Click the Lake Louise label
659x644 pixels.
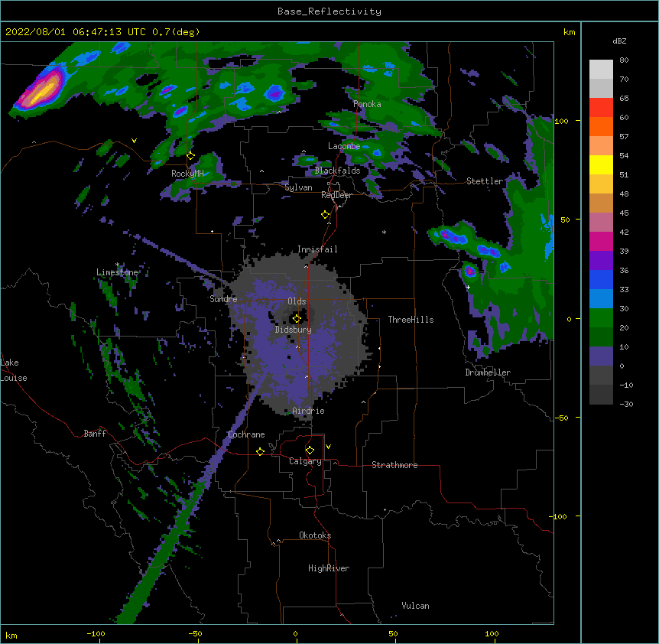point(14,370)
